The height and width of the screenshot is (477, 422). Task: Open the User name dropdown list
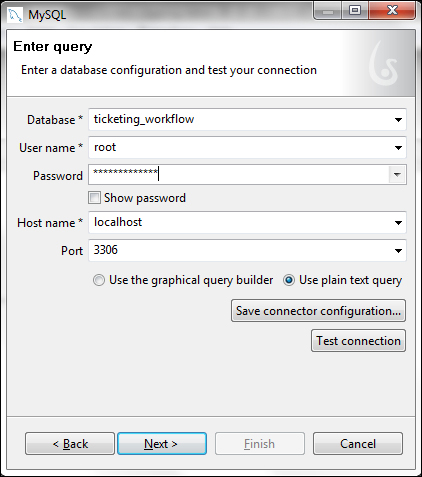(x=398, y=148)
